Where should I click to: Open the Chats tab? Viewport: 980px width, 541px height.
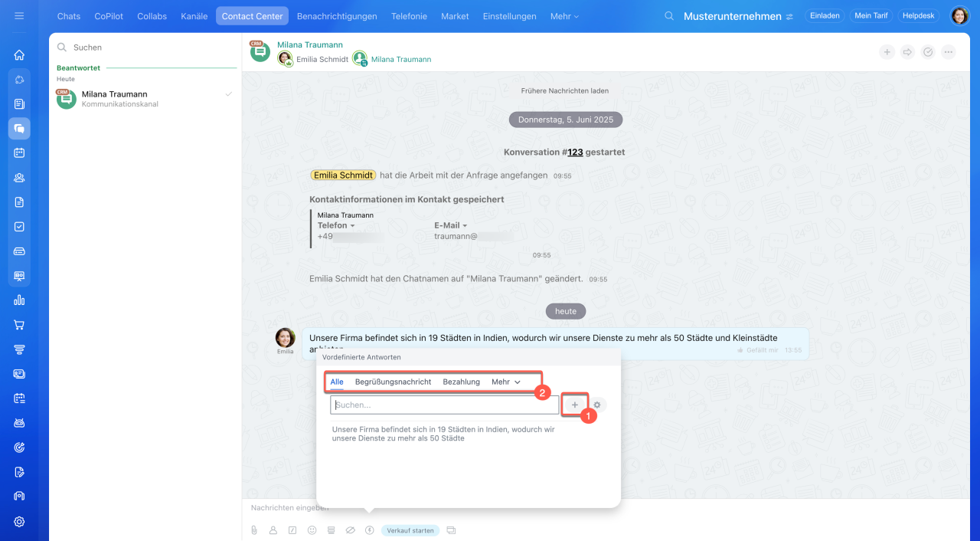[69, 16]
